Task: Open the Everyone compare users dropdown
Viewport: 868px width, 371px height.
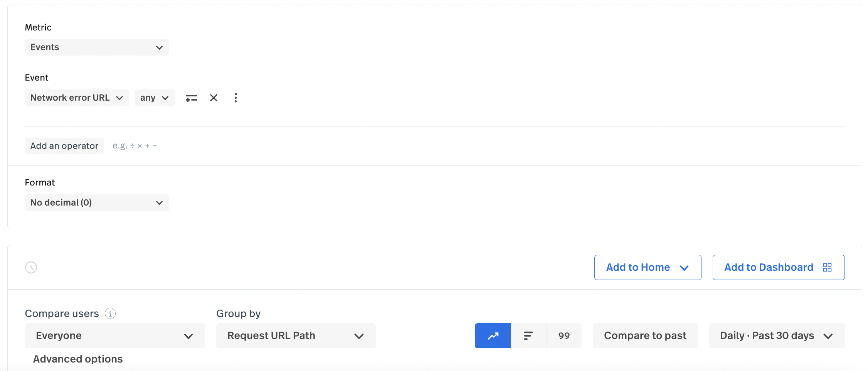Action: (114, 336)
